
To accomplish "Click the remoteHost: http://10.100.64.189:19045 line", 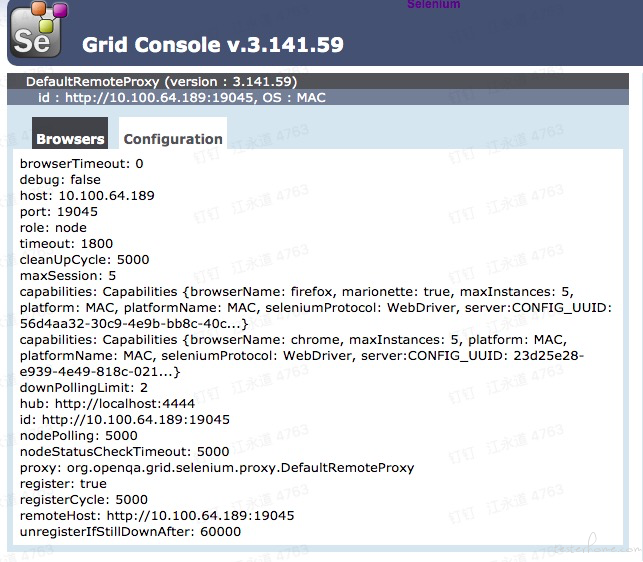I will click(157, 516).
